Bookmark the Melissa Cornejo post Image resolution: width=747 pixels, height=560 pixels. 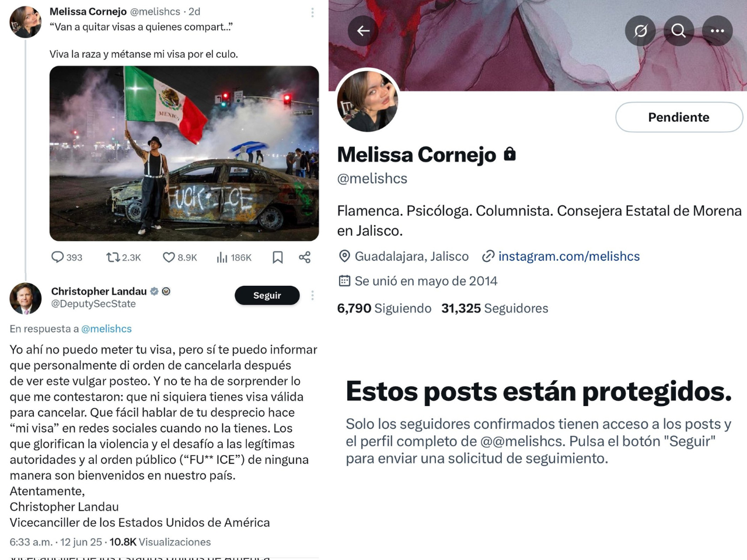tap(278, 257)
